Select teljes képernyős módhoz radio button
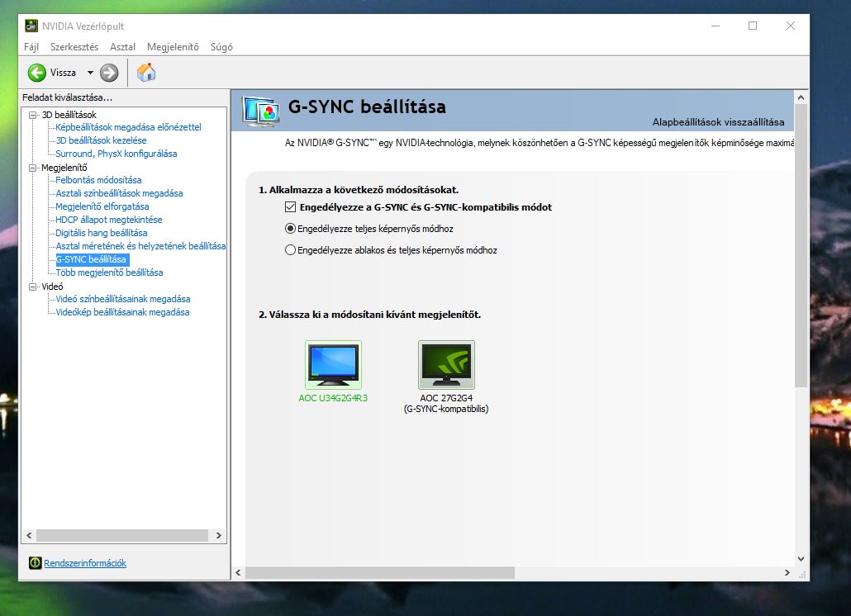Viewport: 851px width, 616px height. [290, 229]
